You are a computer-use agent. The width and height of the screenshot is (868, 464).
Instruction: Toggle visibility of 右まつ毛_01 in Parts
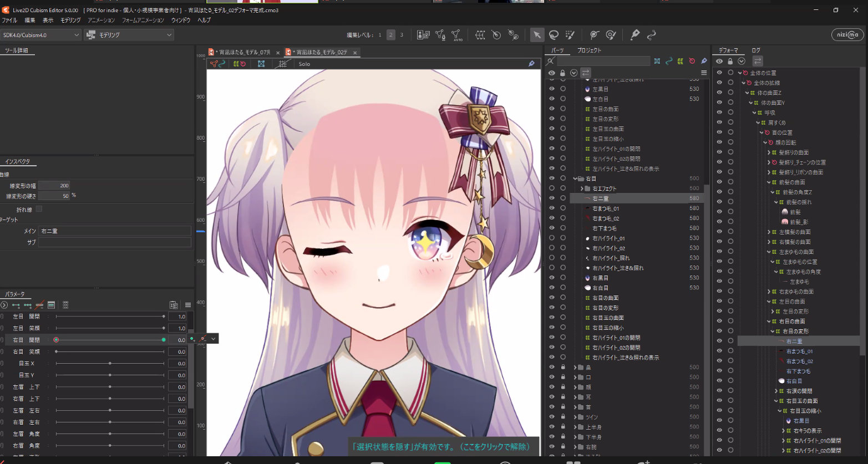[551, 208]
